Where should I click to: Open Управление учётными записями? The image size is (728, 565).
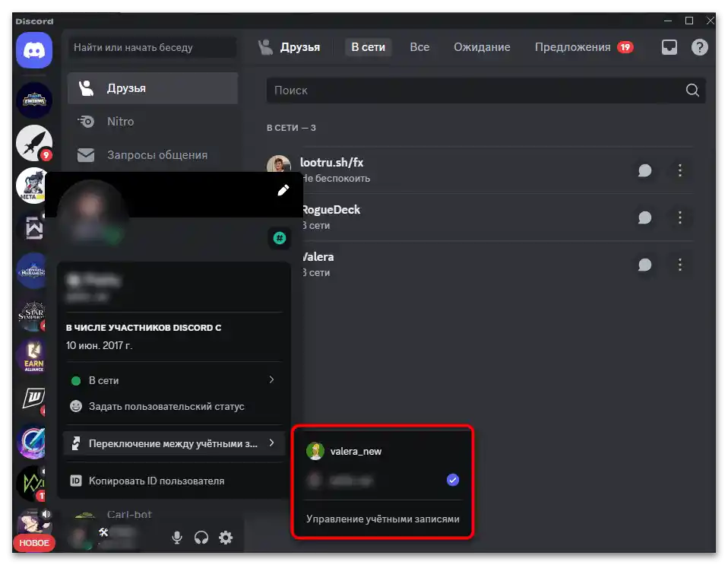coord(382,519)
